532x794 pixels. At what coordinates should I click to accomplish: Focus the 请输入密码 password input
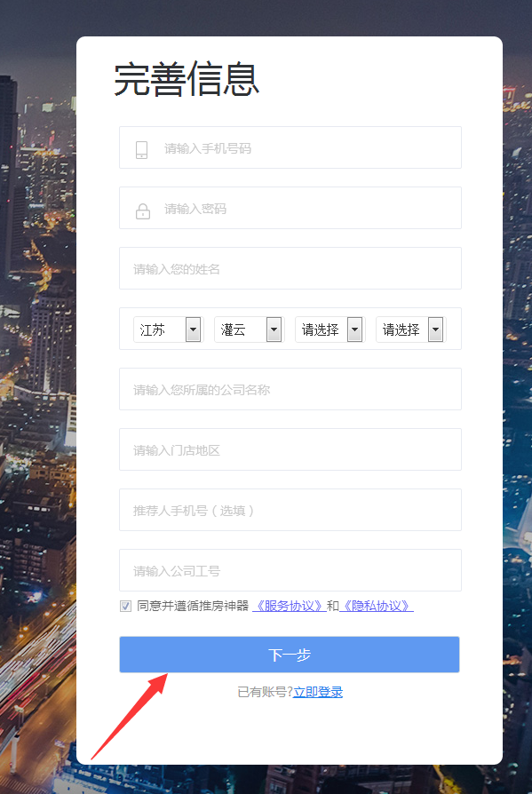(290, 208)
